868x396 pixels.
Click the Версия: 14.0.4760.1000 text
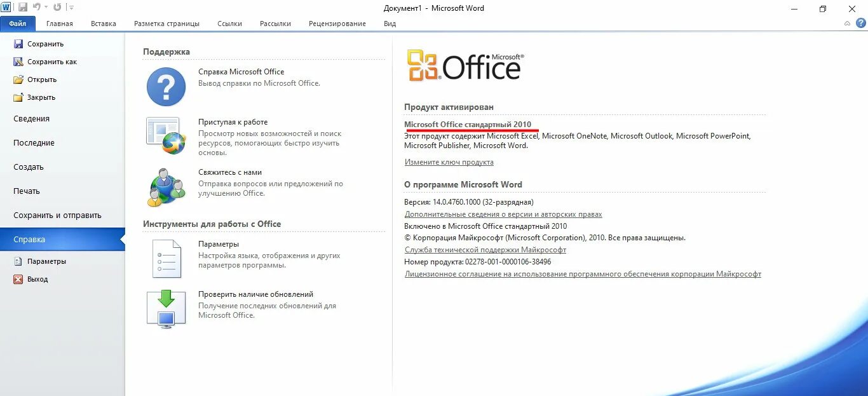[x=469, y=202]
